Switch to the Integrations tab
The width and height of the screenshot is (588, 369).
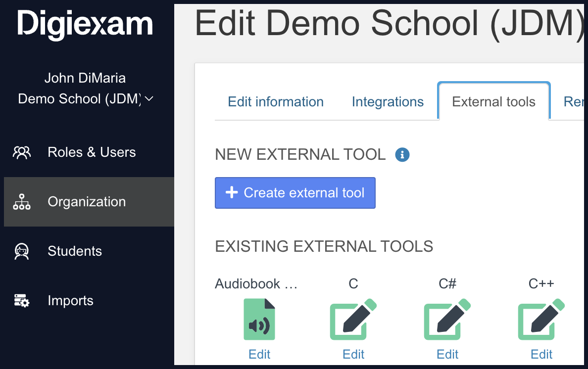coord(388,102)
